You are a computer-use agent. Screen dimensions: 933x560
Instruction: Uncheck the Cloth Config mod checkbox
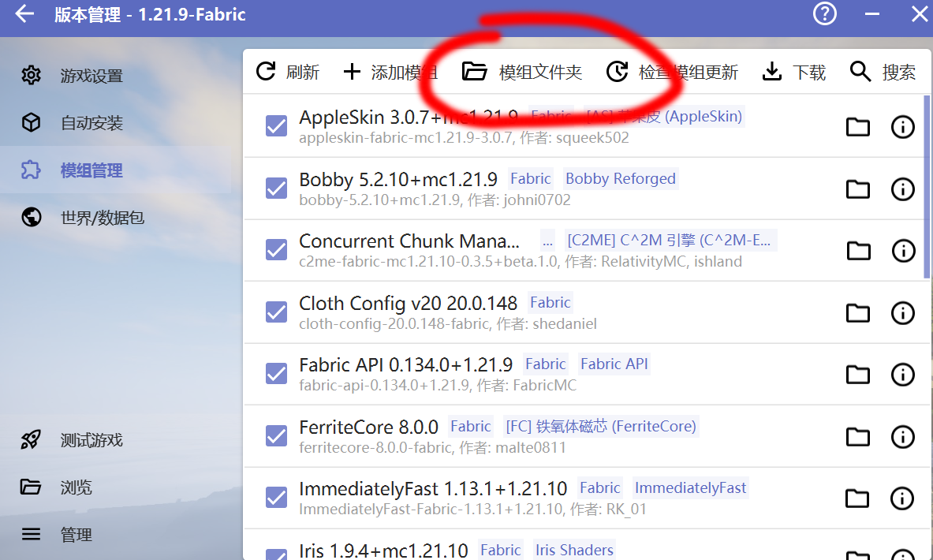tap(276, 312)
